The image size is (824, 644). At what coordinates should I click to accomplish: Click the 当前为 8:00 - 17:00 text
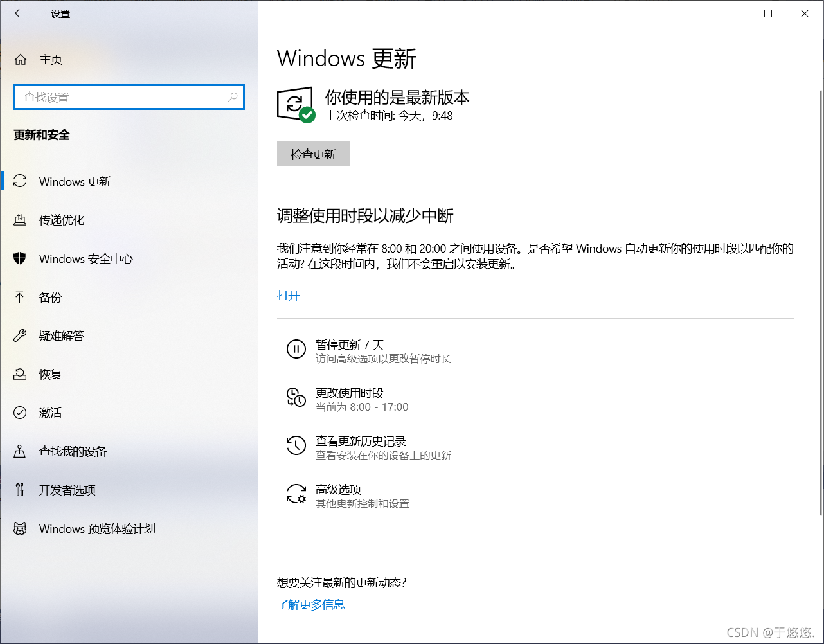click(x=362, y=407)
